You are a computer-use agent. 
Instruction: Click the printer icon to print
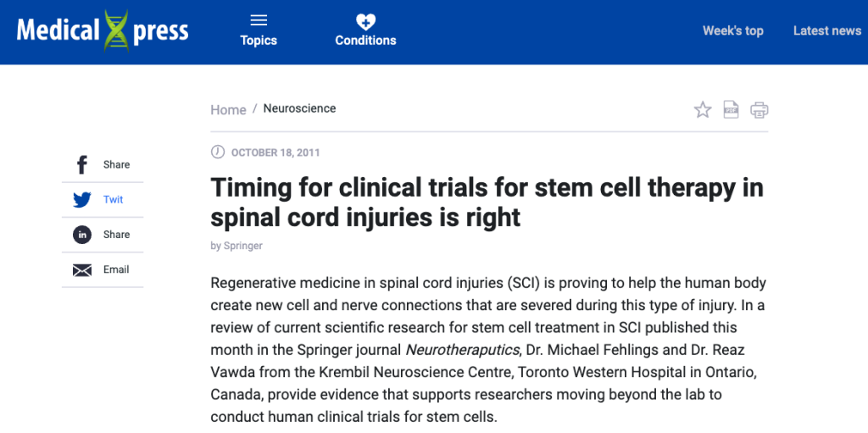(759, 109)
